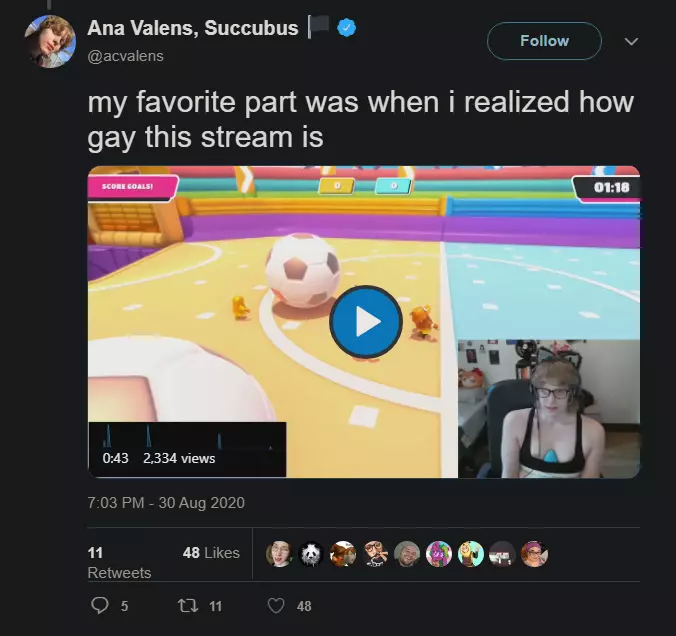Open the 7:03 PM - 30 Aug 2020 timestamp

tap(166, 503)
